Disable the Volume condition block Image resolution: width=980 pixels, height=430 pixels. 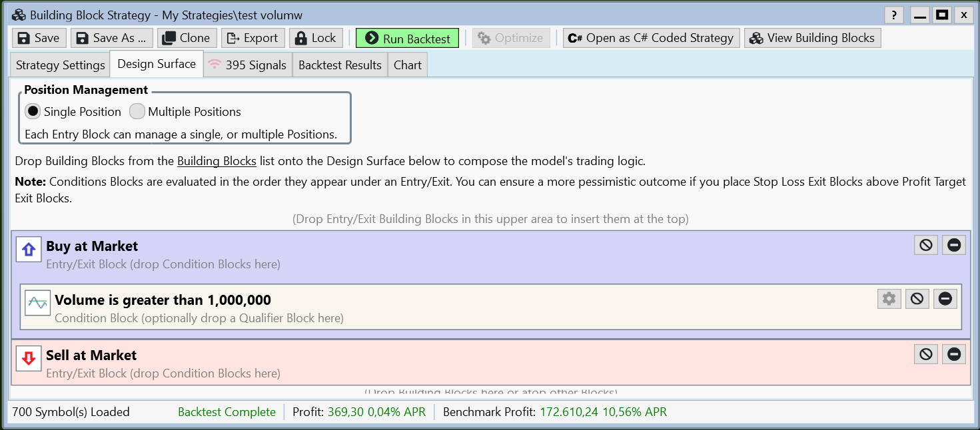point(917,300)
